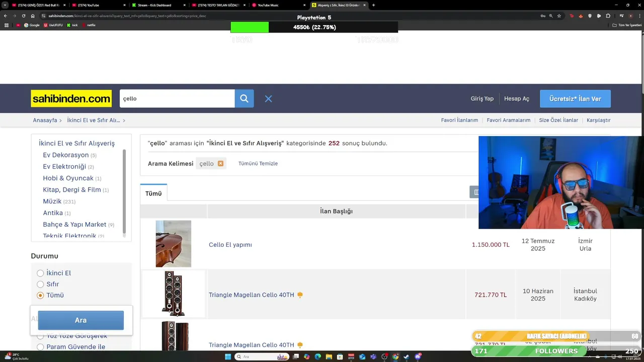Click the çello search input field
644x362 pixels.
tap(177, 99)
